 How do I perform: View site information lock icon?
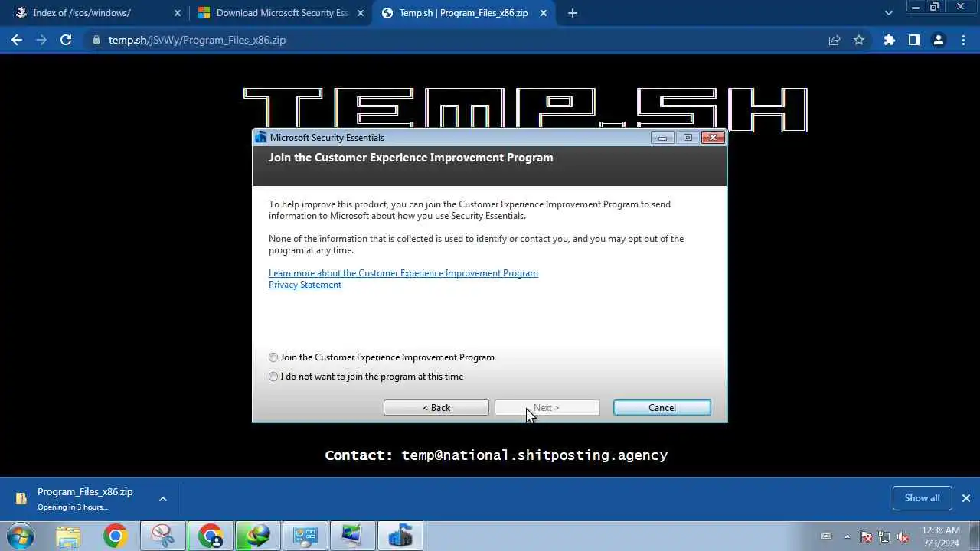[96, 40]
